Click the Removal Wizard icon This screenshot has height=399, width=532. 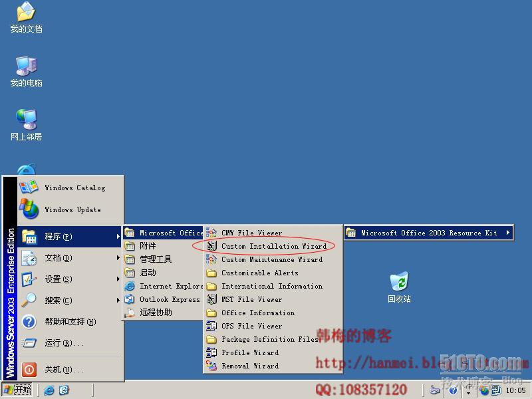point(211,366)
